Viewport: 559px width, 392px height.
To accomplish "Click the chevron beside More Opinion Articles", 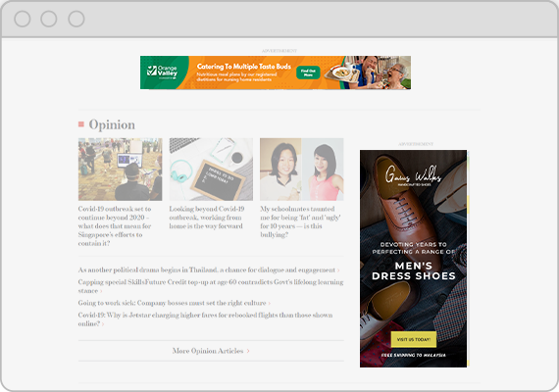I will (x=248, y=351).
